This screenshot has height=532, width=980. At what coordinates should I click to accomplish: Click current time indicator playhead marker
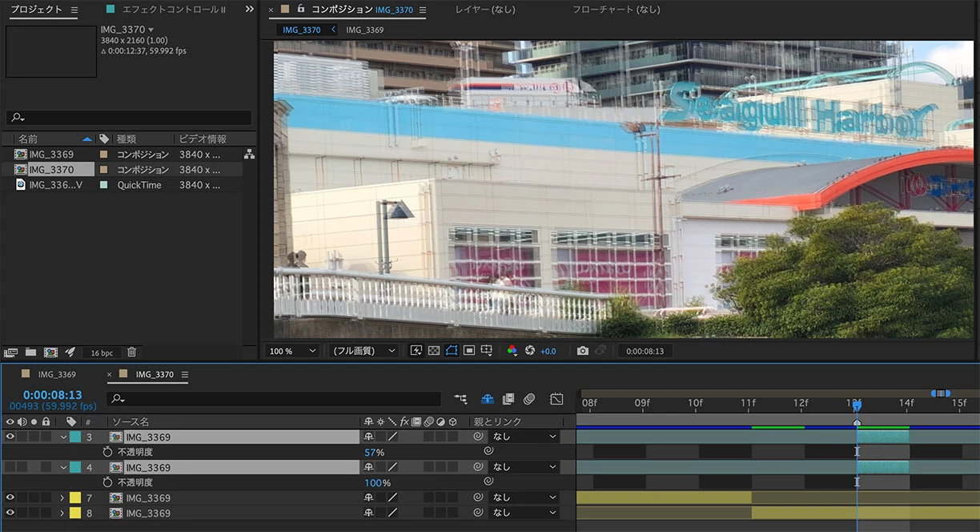pyautogui.click(x=857, y=406)
